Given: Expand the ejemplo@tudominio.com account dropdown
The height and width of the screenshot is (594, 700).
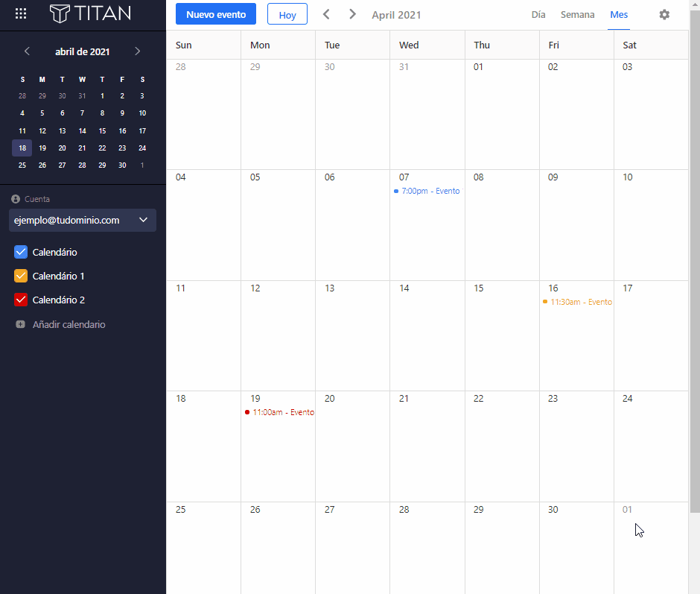Looking at the screenshot, I should [83, 221].
